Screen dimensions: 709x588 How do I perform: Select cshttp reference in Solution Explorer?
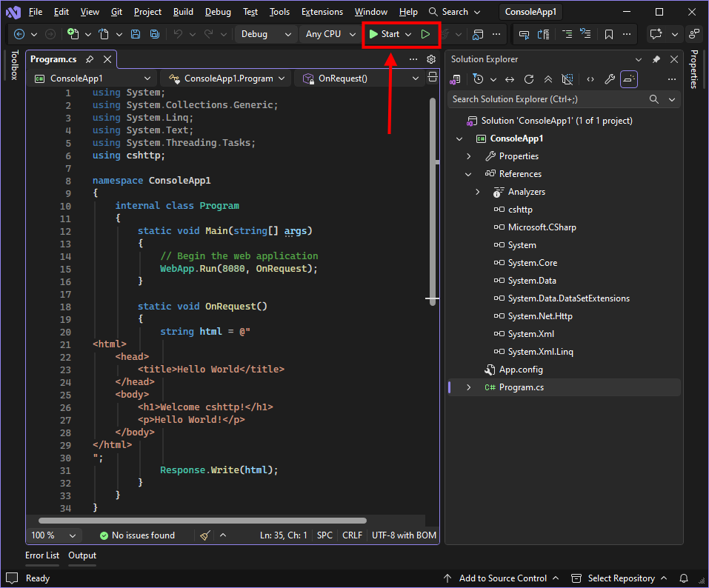520,210
